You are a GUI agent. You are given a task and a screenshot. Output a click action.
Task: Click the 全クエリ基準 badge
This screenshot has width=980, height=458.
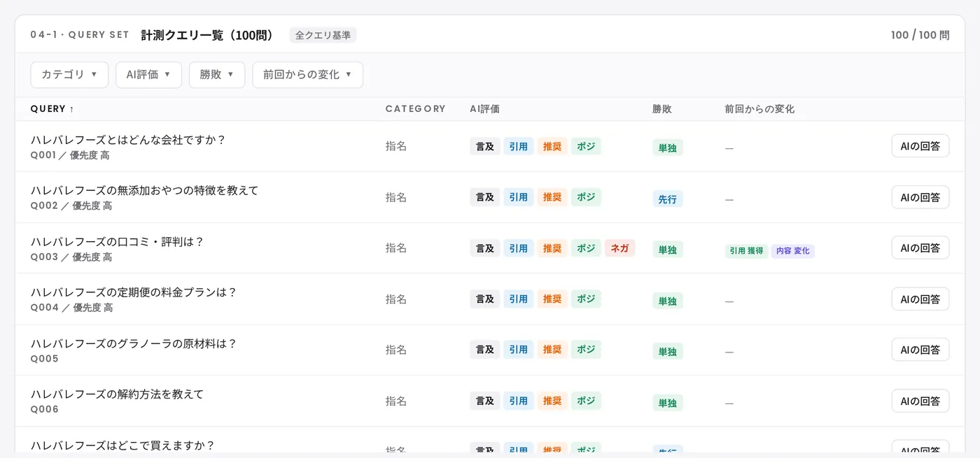point(323,35)
